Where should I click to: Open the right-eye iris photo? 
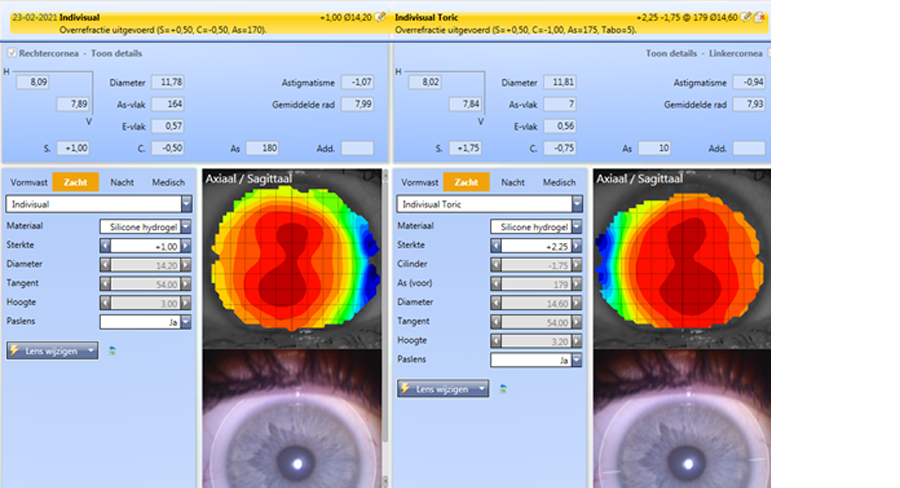point(292,419)
